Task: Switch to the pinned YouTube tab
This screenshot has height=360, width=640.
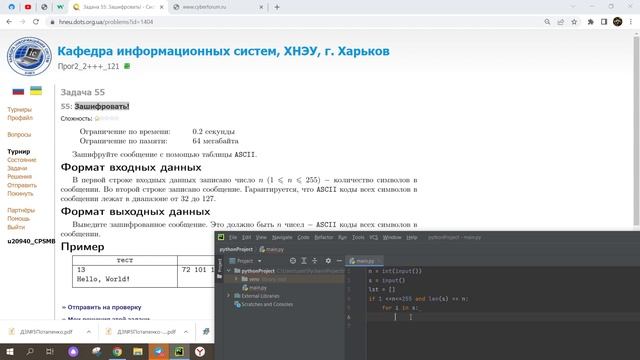Action: pyautogui.click(x=28, y=7)
